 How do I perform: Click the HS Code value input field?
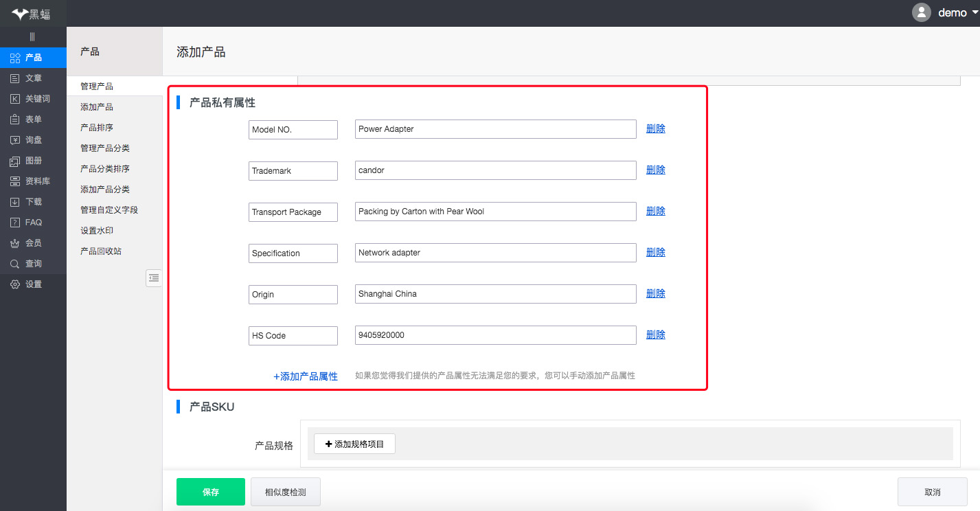[x=495, y=335]
